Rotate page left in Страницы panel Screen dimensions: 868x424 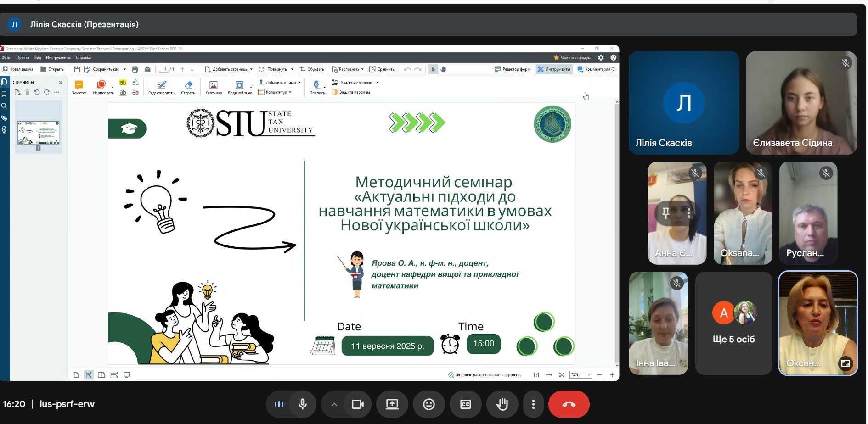(x=37, y=92)
